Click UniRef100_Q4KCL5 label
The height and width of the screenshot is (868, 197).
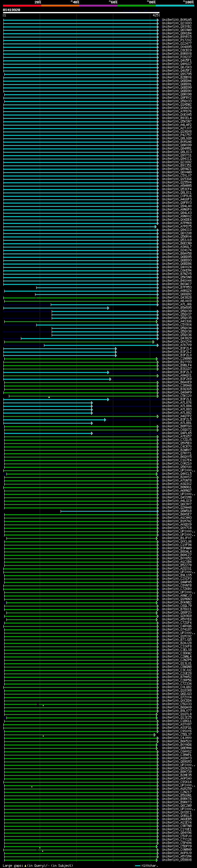point(177,474)
